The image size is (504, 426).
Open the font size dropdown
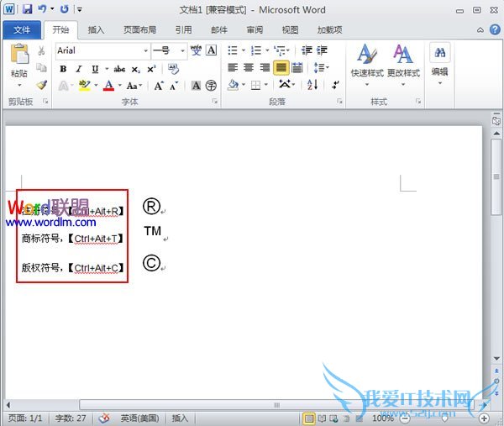(182, 50)
